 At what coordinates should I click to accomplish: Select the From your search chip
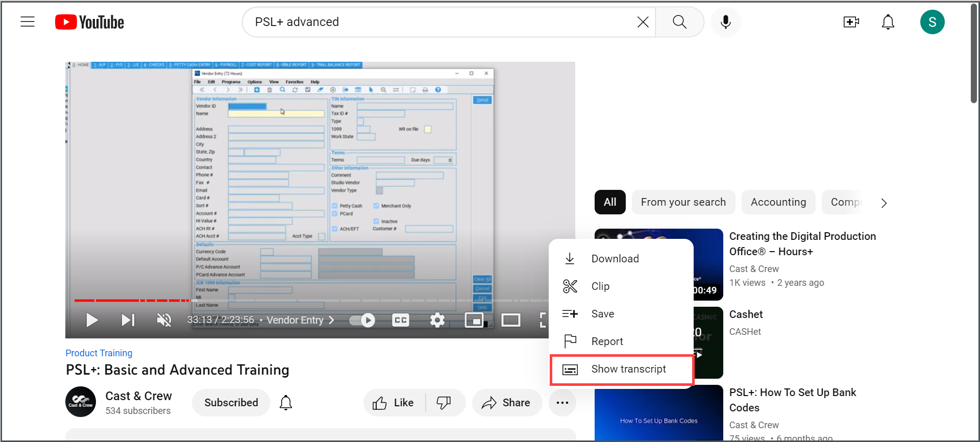tap(683, 202)
